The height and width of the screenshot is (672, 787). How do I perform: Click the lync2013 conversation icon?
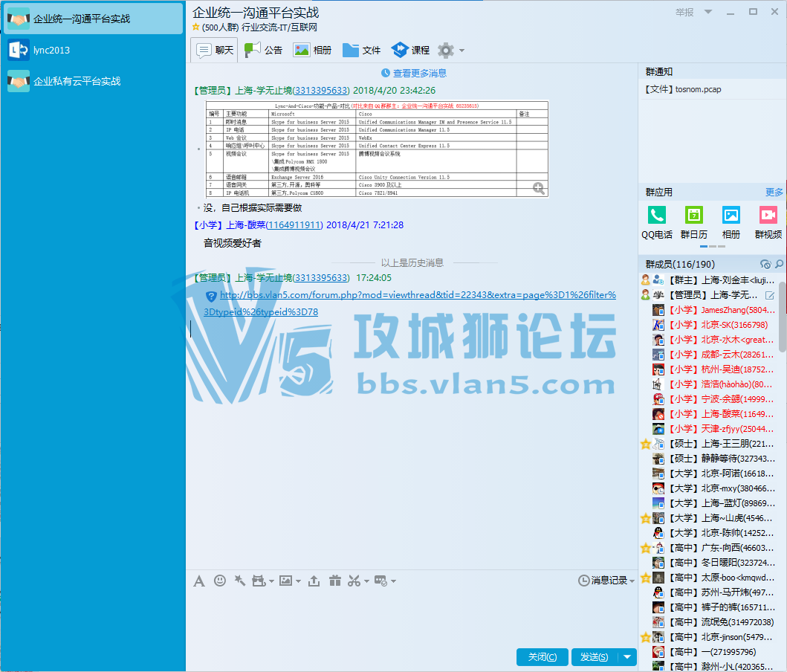click(19, 51)
